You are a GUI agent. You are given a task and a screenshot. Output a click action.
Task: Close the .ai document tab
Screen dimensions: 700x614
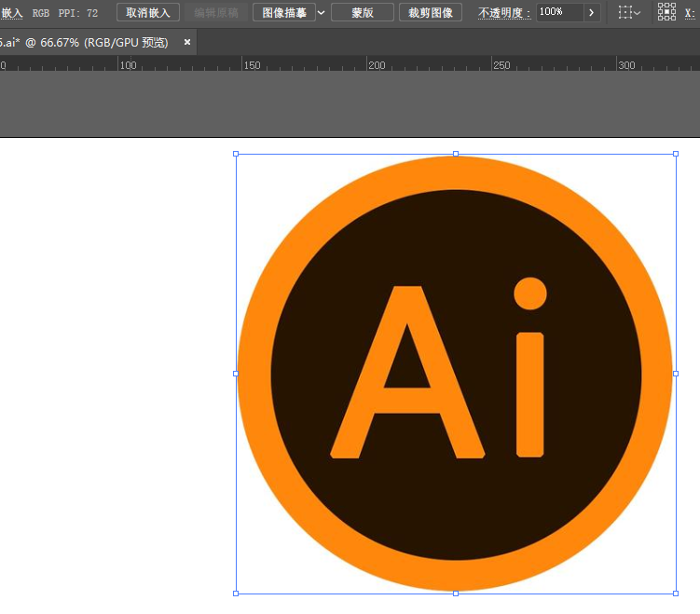(187, 42)
